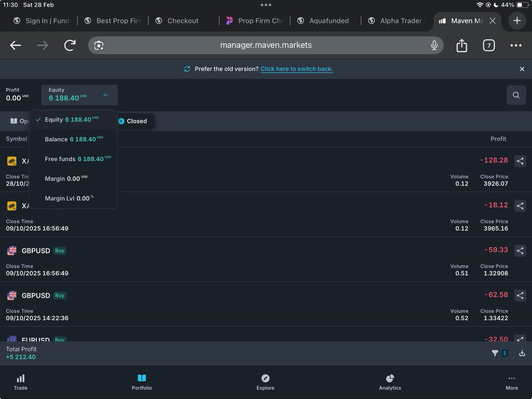532x399 pixels.
Task: Select Margin 0.00 option
Action: point(73,179)
